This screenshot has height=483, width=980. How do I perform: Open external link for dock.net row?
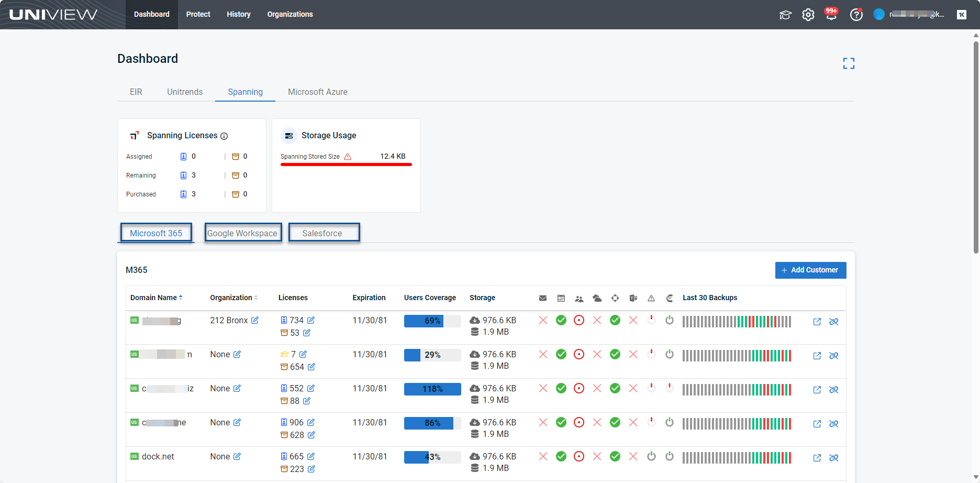(x=817, y=458)
